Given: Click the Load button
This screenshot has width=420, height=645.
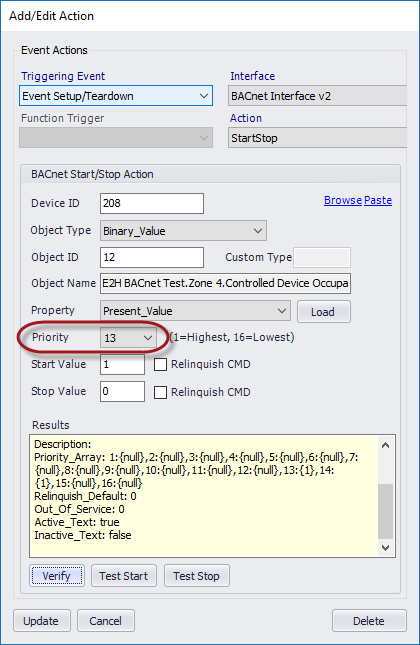Looking at the screenshot, I should [324, 312].
